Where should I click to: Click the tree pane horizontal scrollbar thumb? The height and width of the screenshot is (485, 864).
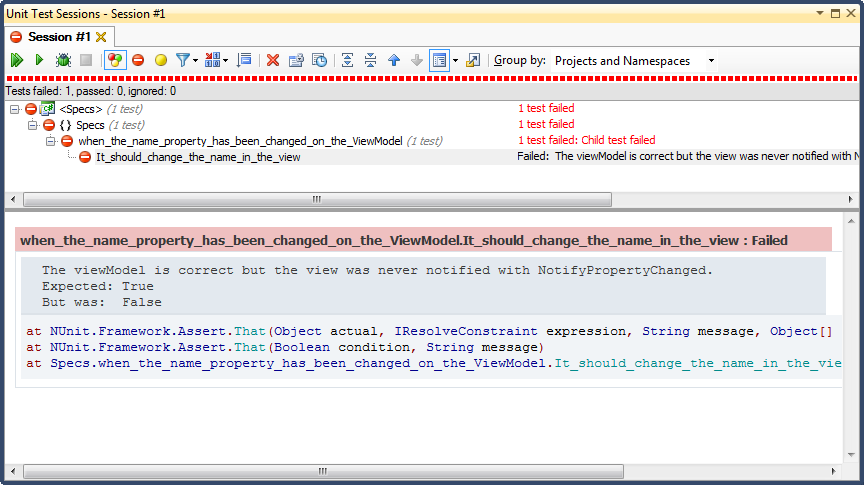coord(317,199)
